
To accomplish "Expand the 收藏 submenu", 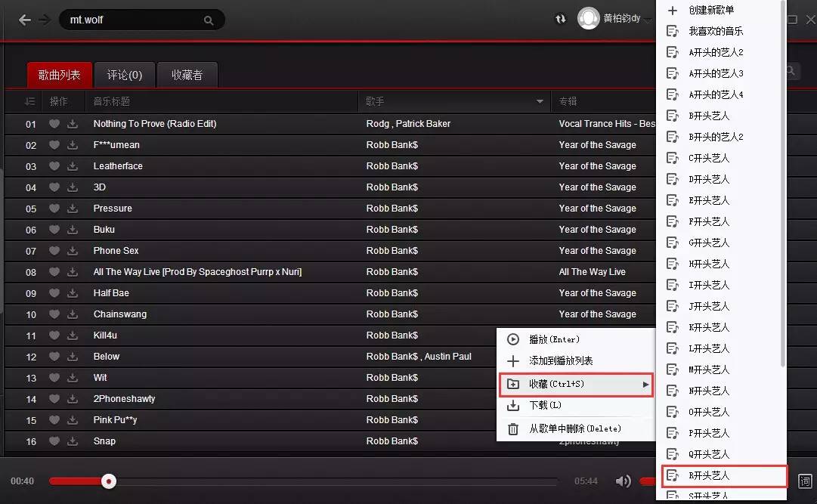I will click(x=576, y=385).
